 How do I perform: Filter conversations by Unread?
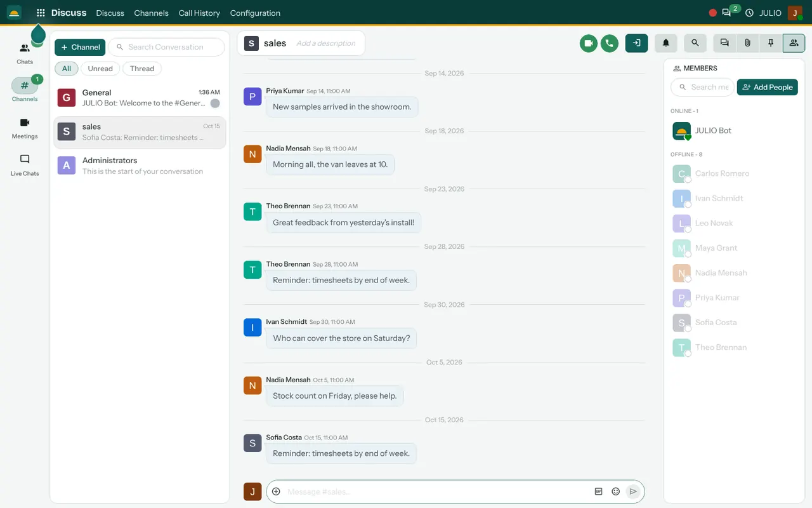pyautogui.click(x=100, y=69)
